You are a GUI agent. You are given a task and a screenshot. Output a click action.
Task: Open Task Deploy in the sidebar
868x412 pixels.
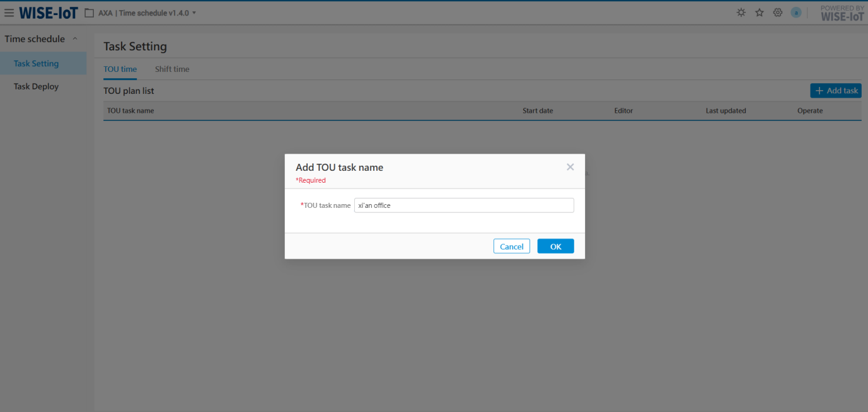[x=36, y=86]
